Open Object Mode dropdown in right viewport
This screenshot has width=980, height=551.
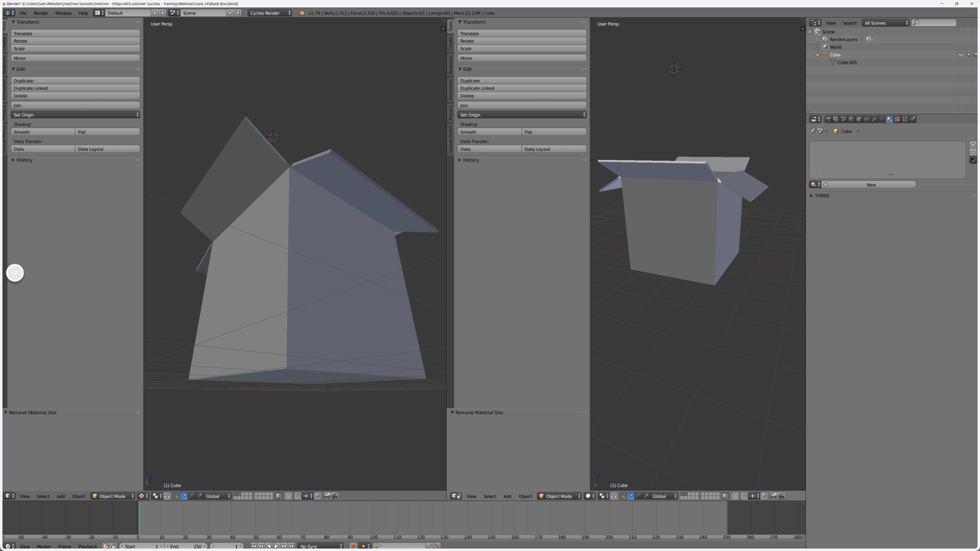point(559,495)
